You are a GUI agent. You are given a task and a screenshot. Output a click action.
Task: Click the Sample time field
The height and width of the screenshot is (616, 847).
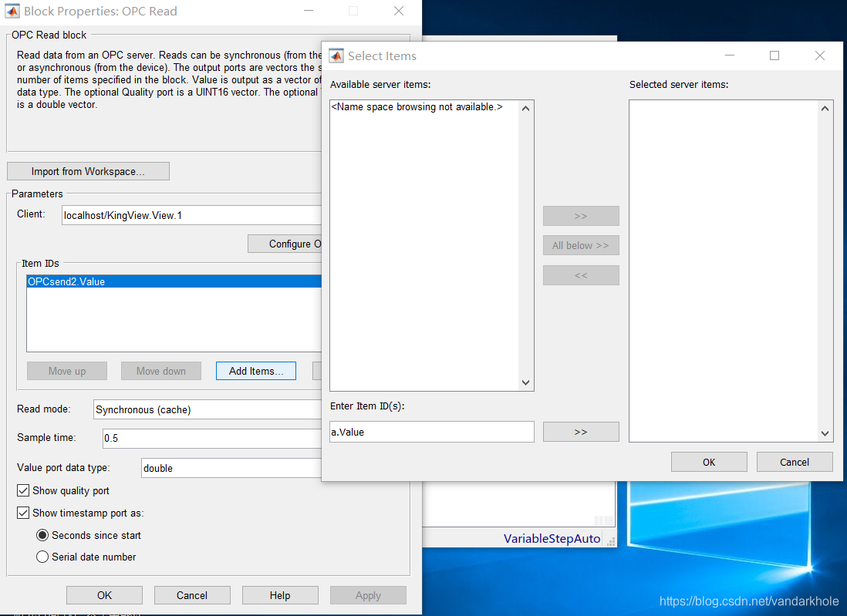212,439
